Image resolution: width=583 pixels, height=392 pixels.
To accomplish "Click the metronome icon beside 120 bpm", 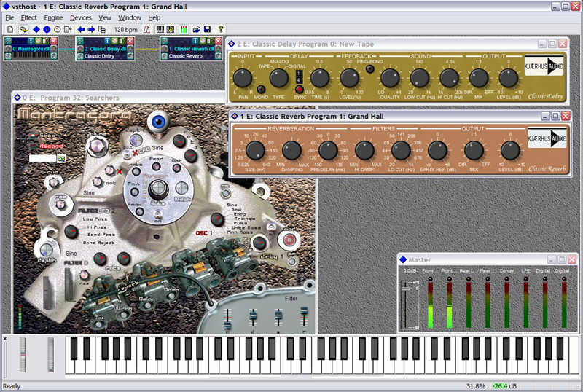I will click(x=147, y=29).
